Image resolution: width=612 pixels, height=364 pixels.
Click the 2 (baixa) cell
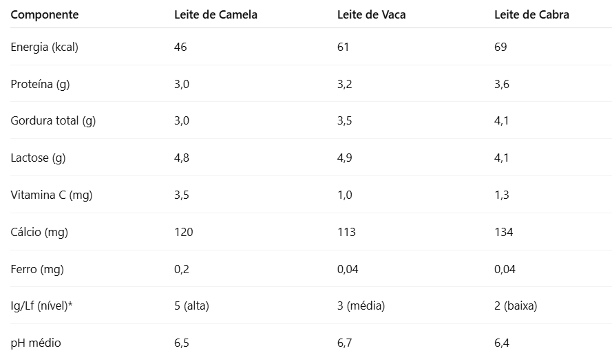pos(516,306)
